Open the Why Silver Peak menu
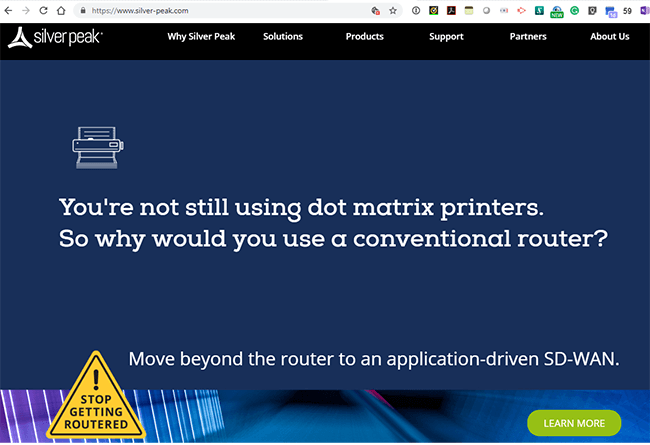The image size is (650, 445). click(199, 37)
